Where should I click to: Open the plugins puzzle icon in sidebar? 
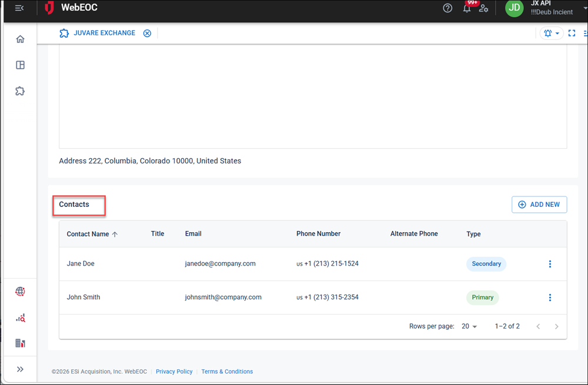tap(20, 91)
